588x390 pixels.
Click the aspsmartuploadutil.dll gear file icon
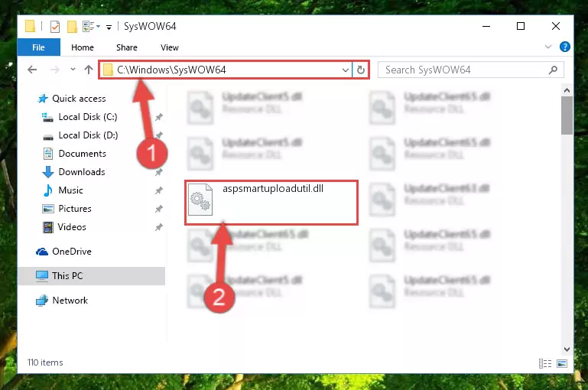coord(200,200)
